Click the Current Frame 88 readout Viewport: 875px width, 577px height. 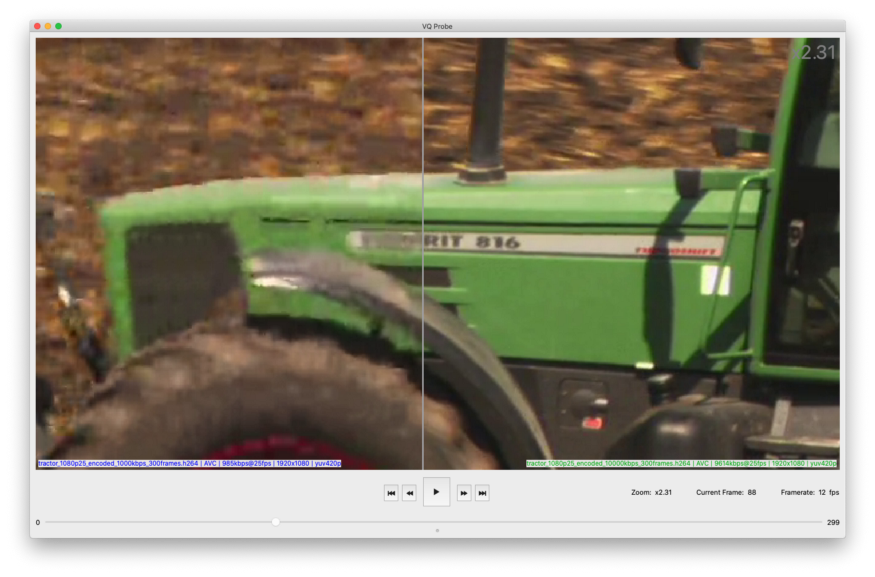tap(726, 493)
